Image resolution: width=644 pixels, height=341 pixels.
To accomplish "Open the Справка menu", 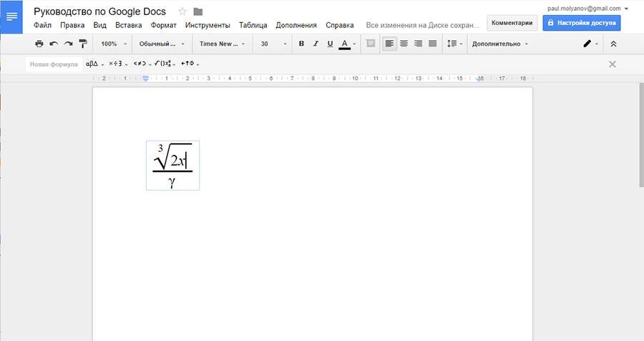I will 340,25.
